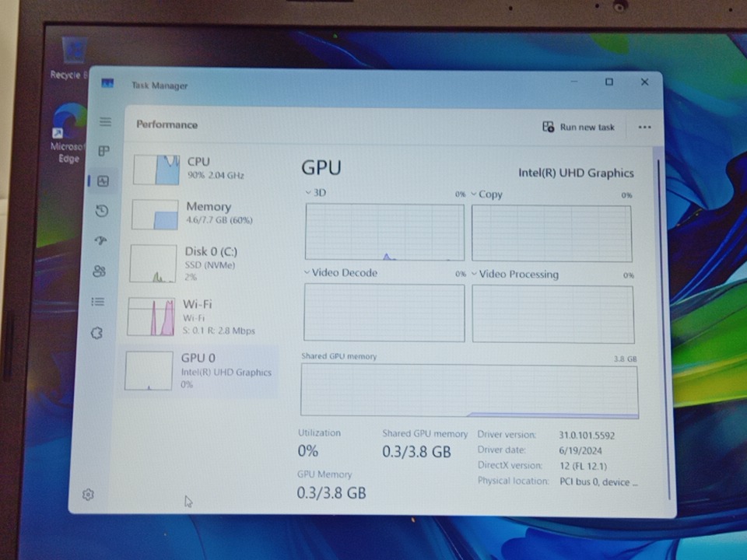The height and width of the screenshot is (560, 747).
Task: Click physical location PCI bus 0 value
Action: coord(598,482)
